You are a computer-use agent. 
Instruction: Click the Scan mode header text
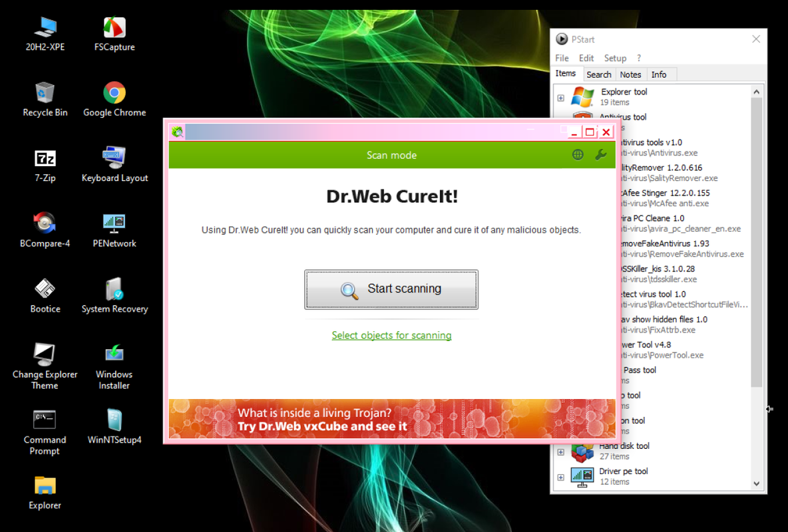tap(391, 155)
